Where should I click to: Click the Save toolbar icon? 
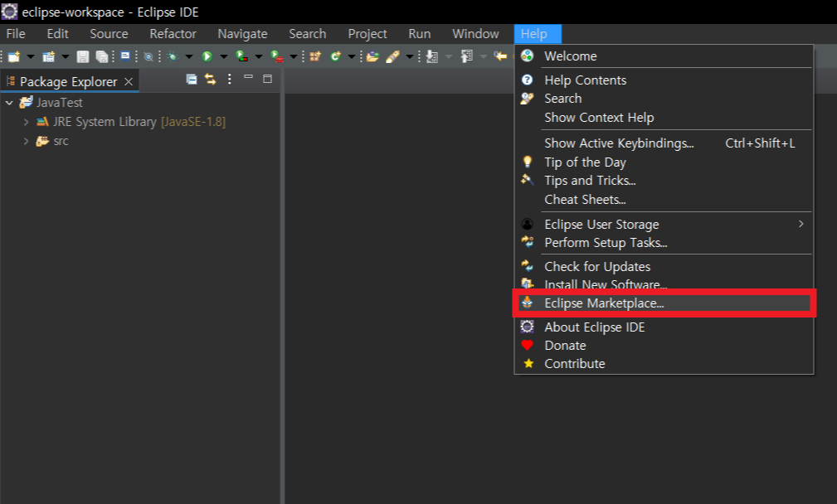click(x=82, y=56)
